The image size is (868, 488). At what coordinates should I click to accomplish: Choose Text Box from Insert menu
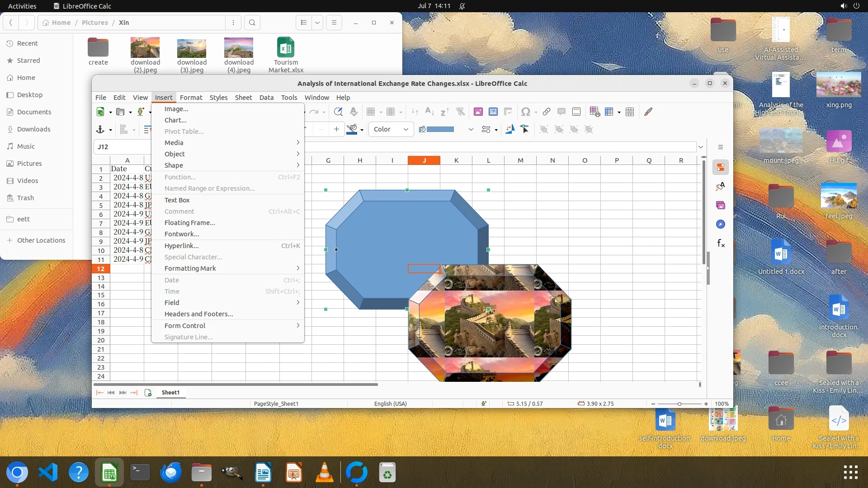point(177,200)
